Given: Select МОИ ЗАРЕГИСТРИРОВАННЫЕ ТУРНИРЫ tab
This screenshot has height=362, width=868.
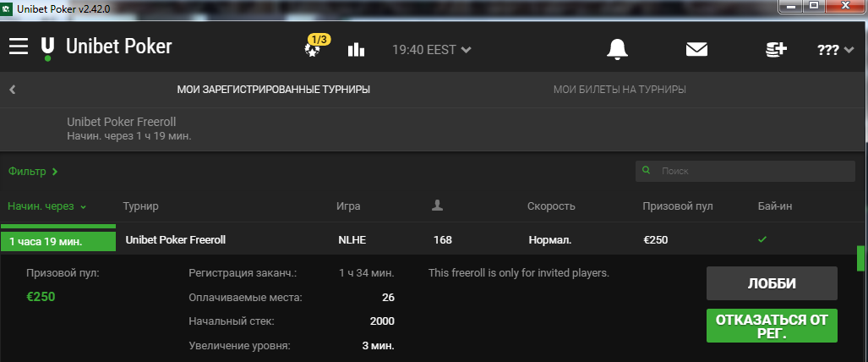Looking at the screenshot, I should pos(274,90).
